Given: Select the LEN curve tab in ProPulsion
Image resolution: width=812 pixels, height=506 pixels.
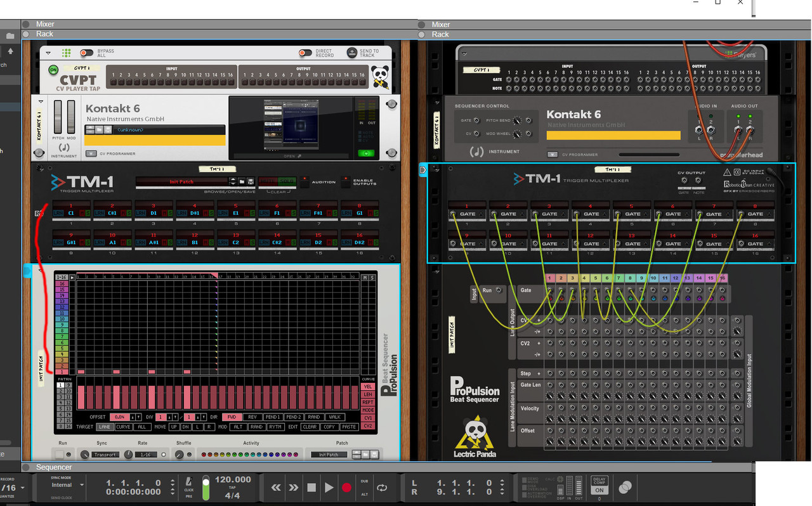Looking at the screenshot, I should coord(368,394).
